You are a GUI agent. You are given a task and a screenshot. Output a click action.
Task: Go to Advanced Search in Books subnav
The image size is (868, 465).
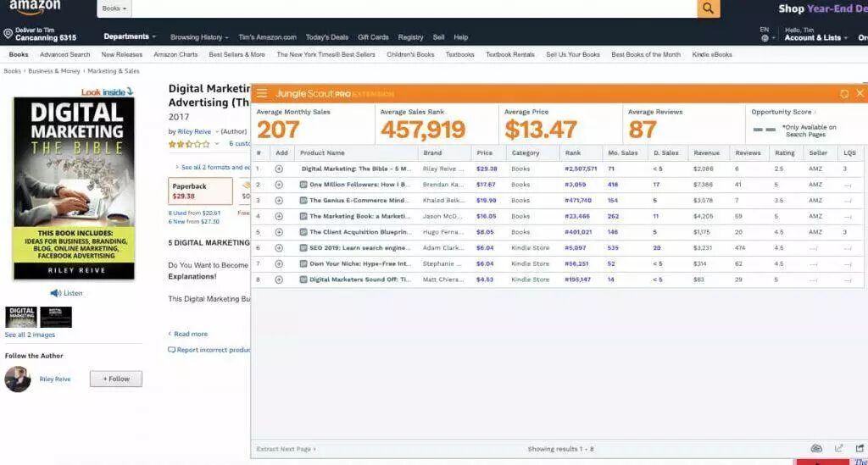64,55
